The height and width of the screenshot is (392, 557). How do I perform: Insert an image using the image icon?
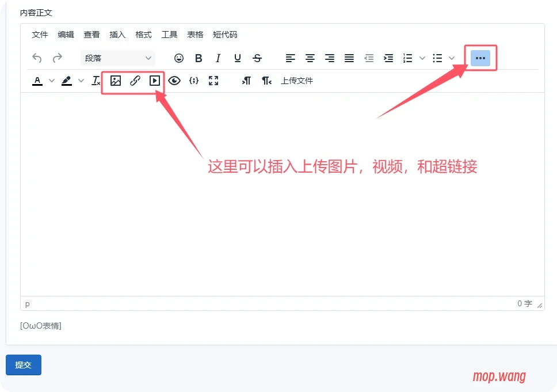115,81
